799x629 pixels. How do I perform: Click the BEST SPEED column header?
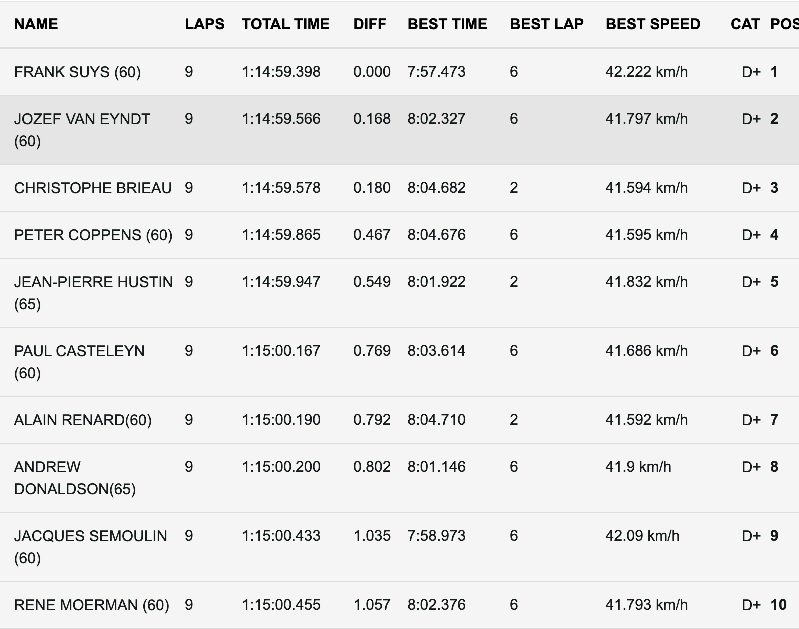pos(653,24)
